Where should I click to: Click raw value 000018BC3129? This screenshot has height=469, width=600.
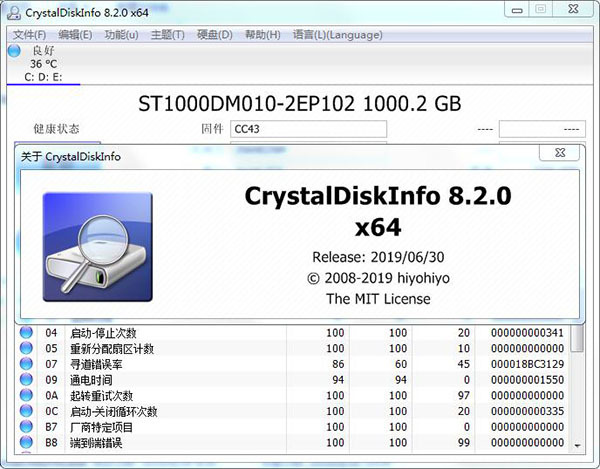527,364
